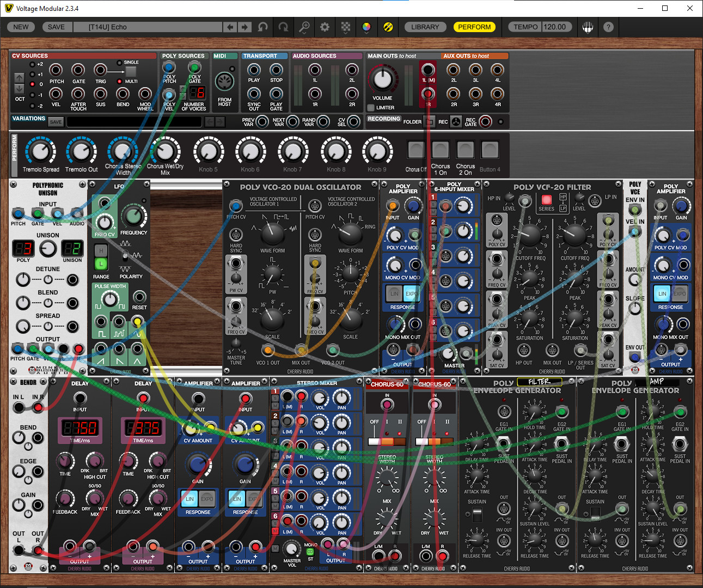703x588 pixels.
Task: Click the RAND VAR jack
Action: click(323, 121)
